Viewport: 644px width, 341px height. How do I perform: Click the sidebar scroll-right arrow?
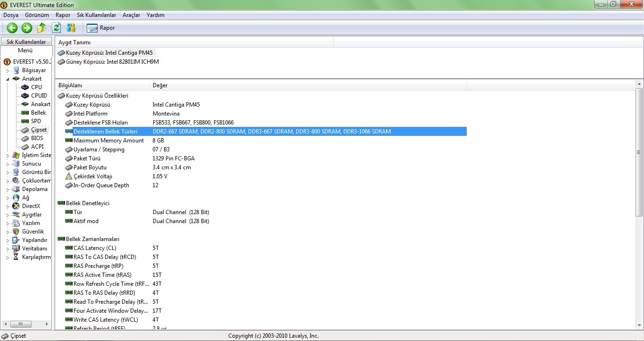(48, 324)
